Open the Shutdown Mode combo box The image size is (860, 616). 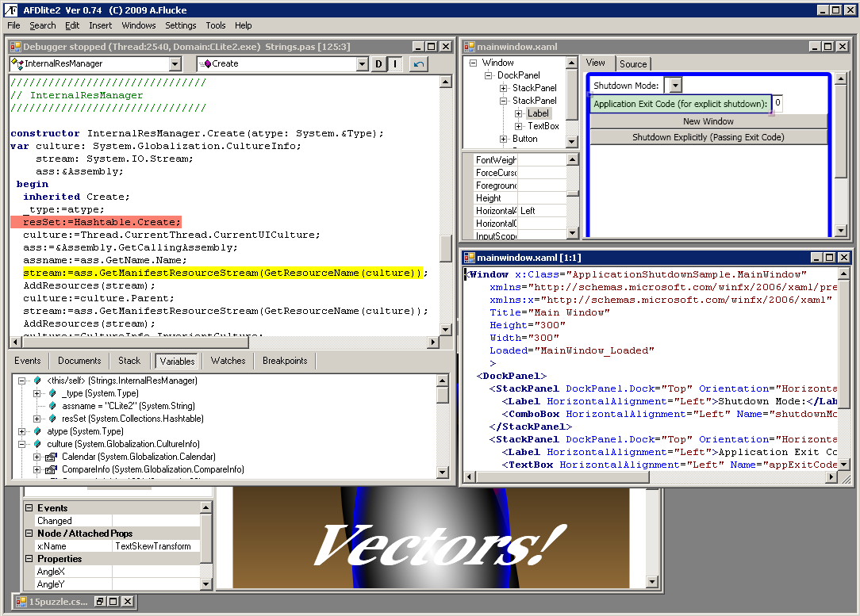point(676,86)
